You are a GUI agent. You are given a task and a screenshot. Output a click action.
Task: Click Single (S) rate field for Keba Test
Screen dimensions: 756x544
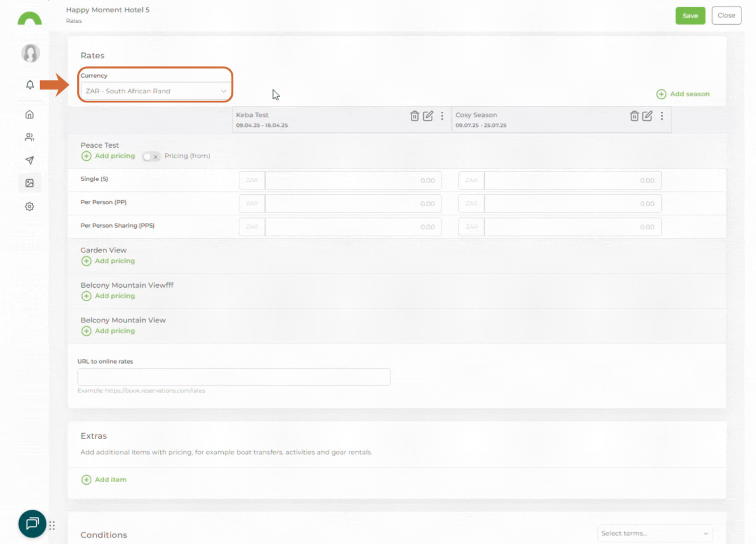353,180
